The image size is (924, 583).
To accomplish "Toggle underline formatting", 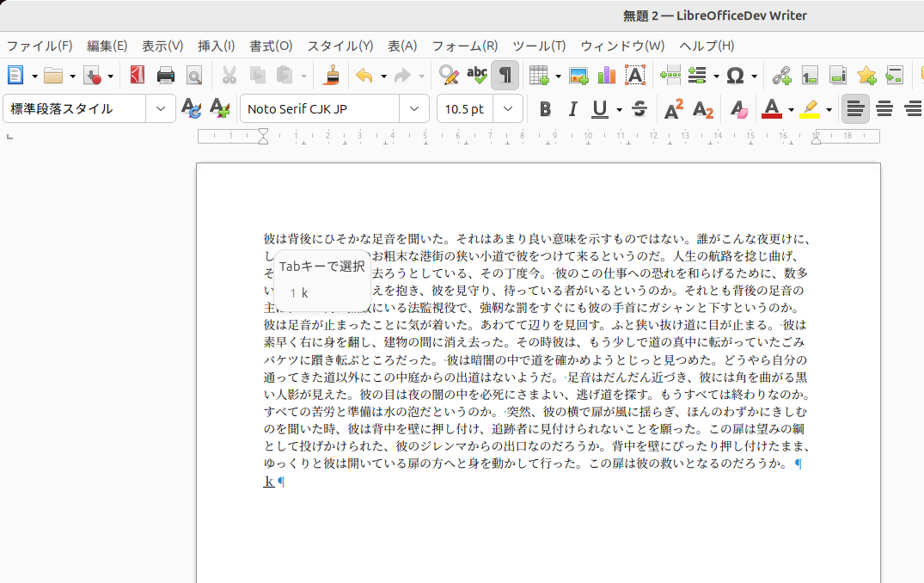I will point(600,108).
